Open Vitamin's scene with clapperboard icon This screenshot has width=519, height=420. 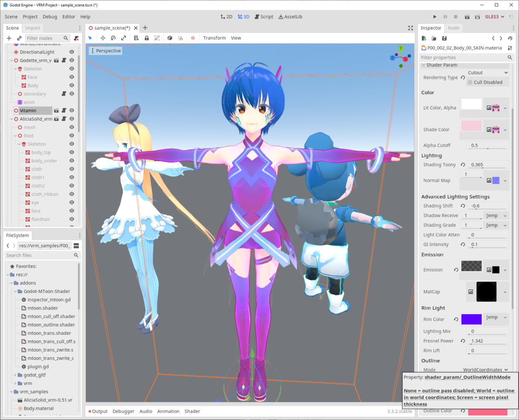pyautogui.click(x=56, y=111)
